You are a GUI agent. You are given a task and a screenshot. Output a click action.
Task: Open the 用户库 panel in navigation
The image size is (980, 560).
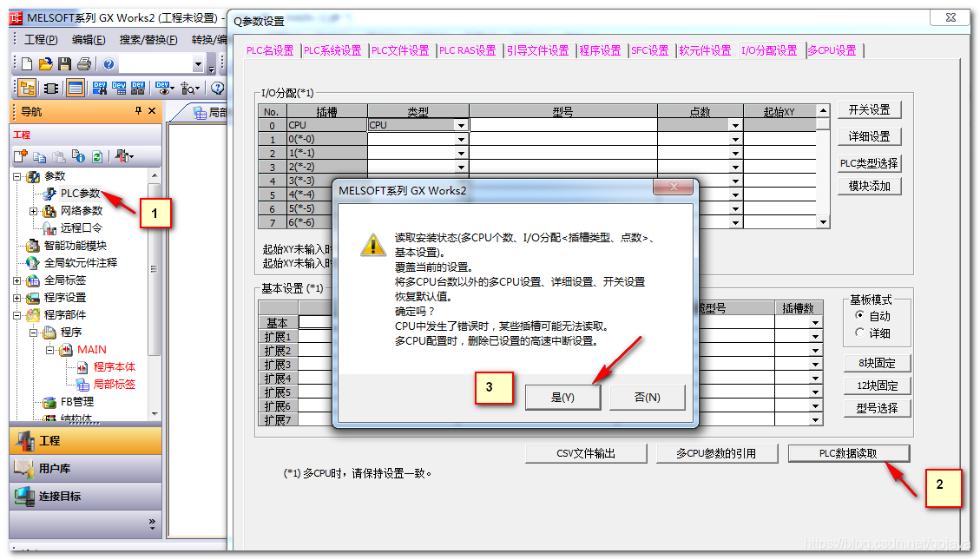click(x=85, y=468)
